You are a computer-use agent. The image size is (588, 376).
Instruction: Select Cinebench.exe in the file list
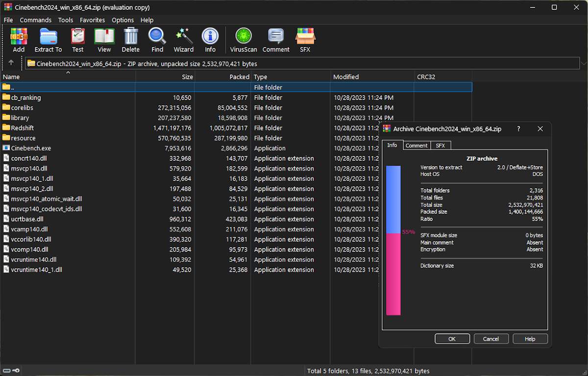[x=31, y=148]
